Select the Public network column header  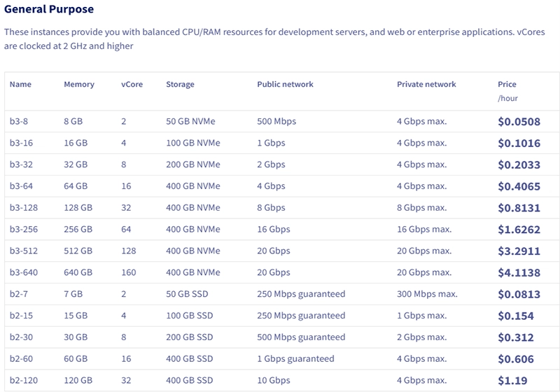click(285, 85)
